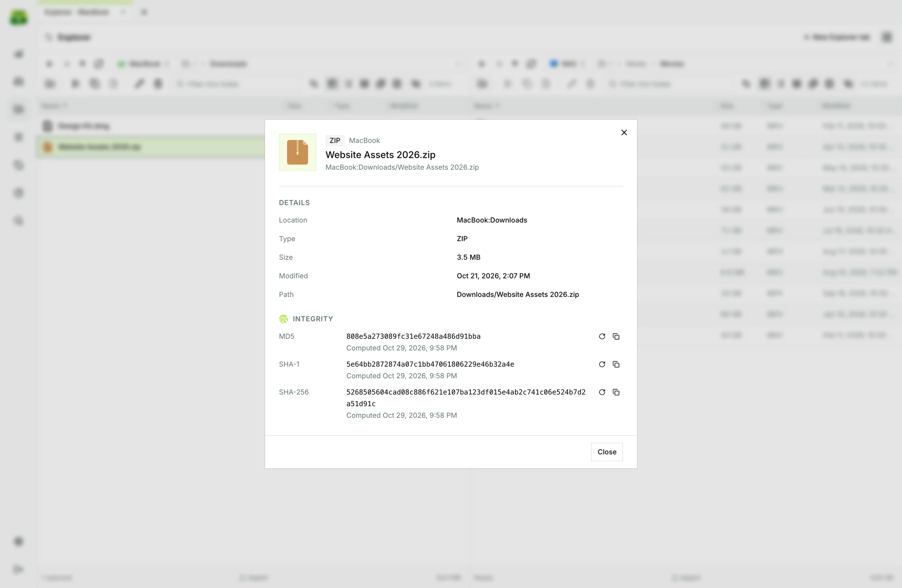Click the Oct 21, 2026 modified date
The image size is (902, 588).
[493, 276]
